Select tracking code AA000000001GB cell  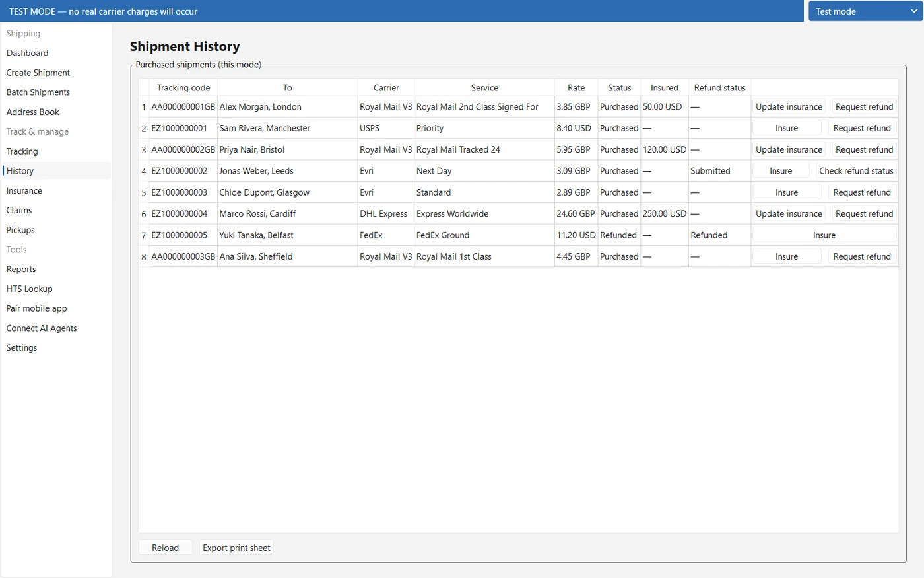(183, 107)
